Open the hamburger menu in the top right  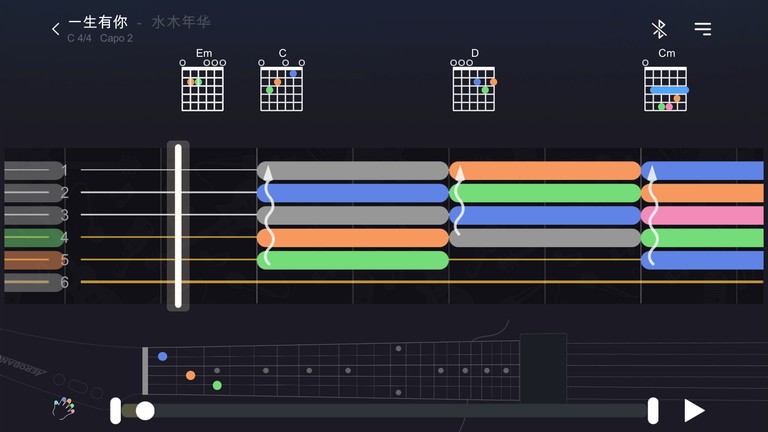pos(703,30)
